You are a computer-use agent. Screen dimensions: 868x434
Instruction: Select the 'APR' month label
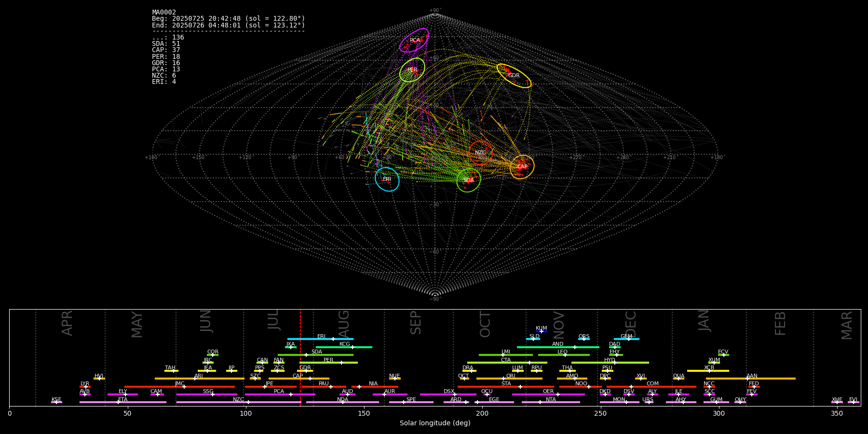click(67, 323)
